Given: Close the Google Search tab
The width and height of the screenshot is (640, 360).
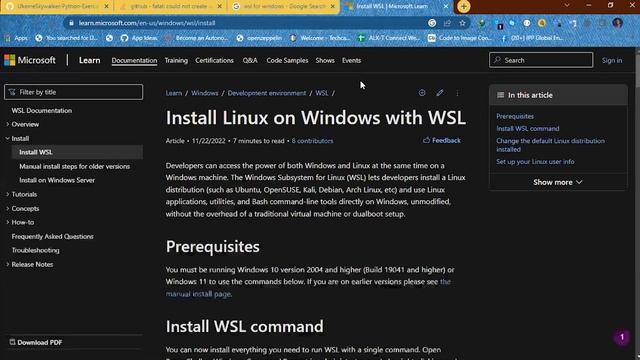Looking at the screenshot, I should click(x=333, y=7).
